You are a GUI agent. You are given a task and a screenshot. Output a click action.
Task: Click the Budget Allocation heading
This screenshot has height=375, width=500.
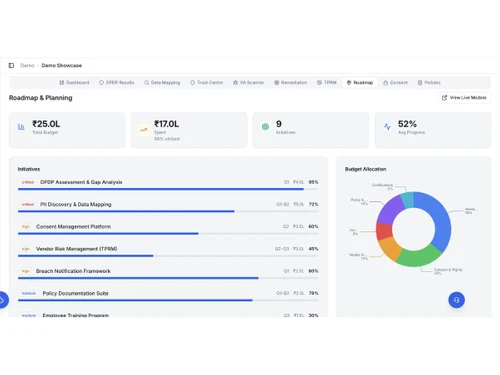[365, 169]
